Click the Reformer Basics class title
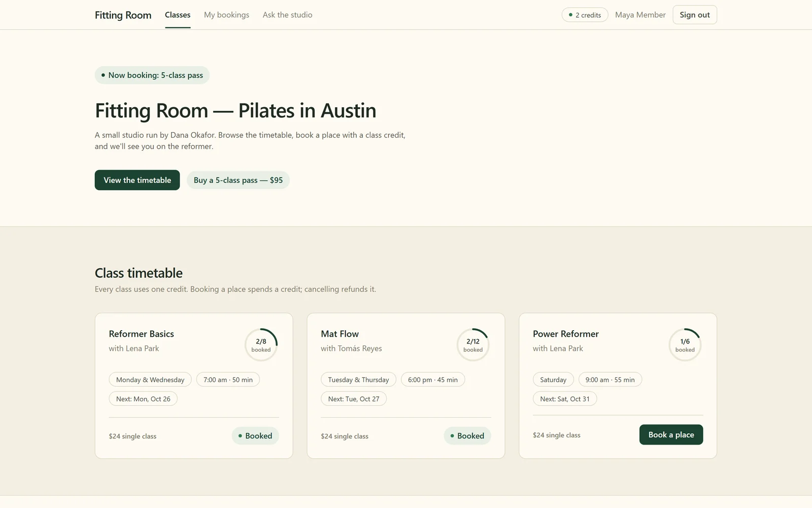This screenshot has width=812, height=508. tap(141, 334)
